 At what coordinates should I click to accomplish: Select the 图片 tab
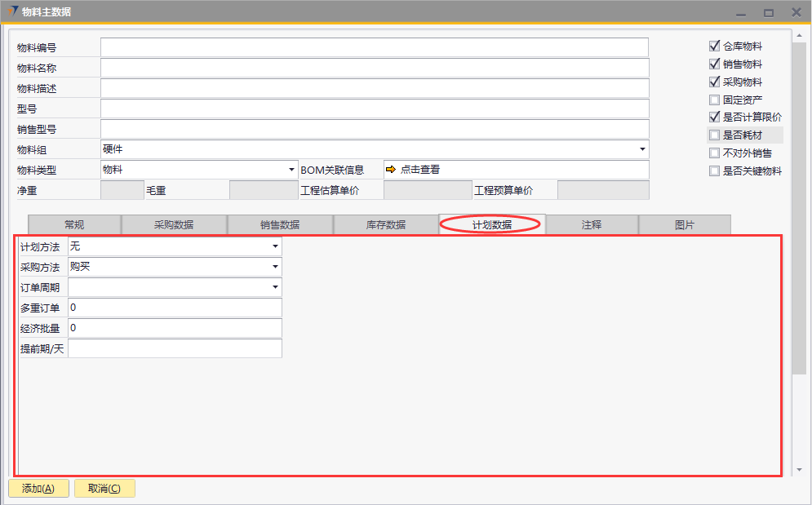[x=684, y=225]
